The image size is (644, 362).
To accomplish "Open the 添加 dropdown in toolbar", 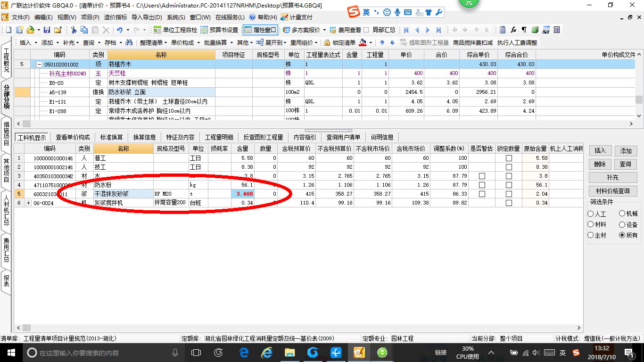I will tap(50, 42).
